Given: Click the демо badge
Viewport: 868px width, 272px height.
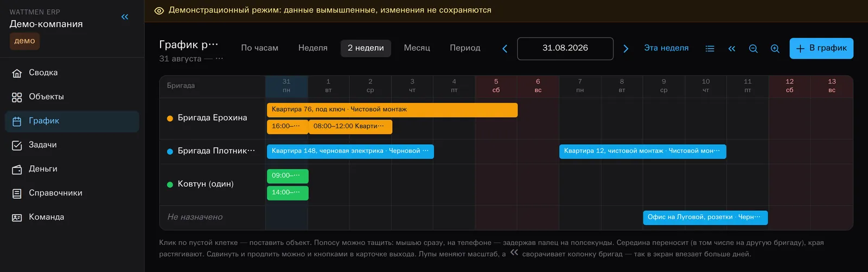Looking at the screenshot, I should click(x=24, y=41).
